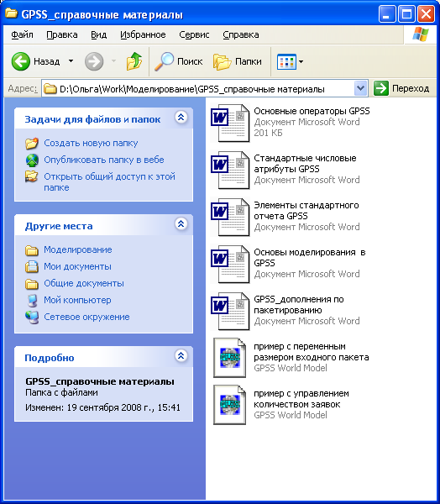The width and height of the screenshot is (440, 504).
Task: Click the Переход go button
Action: tap(401, 88)
